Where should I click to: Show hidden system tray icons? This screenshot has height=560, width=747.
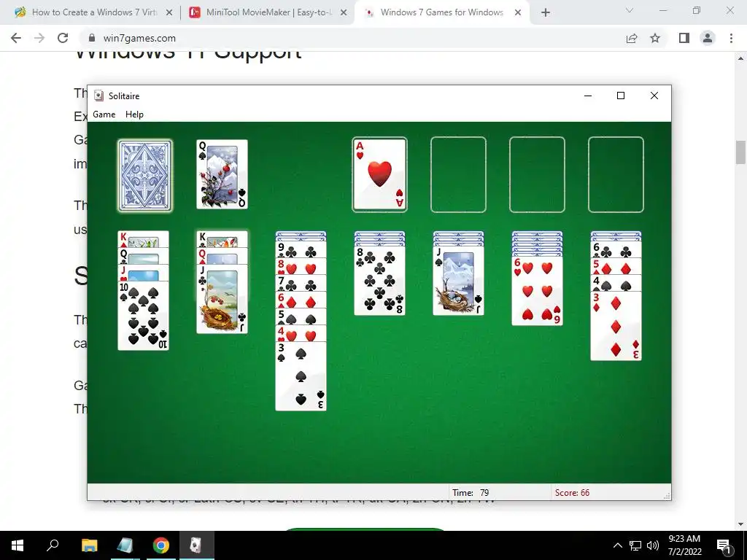point(617,545)
